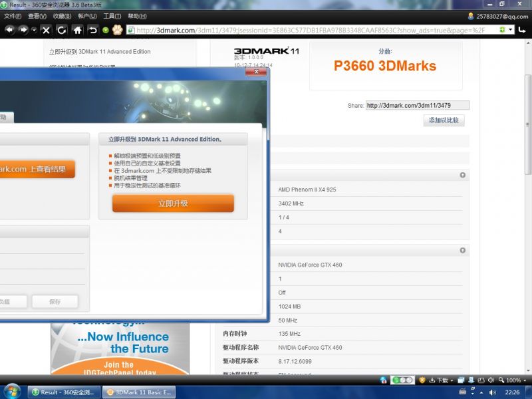
Task: Click the 25783027@qq.com account label
Action: tap(502, 16)
